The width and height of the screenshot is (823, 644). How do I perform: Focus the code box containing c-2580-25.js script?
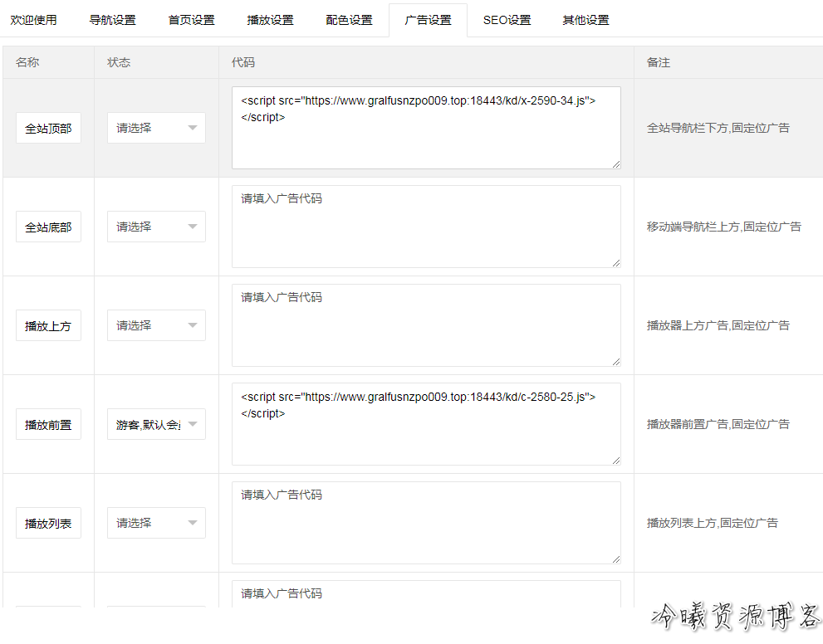(x=426, y=424)
